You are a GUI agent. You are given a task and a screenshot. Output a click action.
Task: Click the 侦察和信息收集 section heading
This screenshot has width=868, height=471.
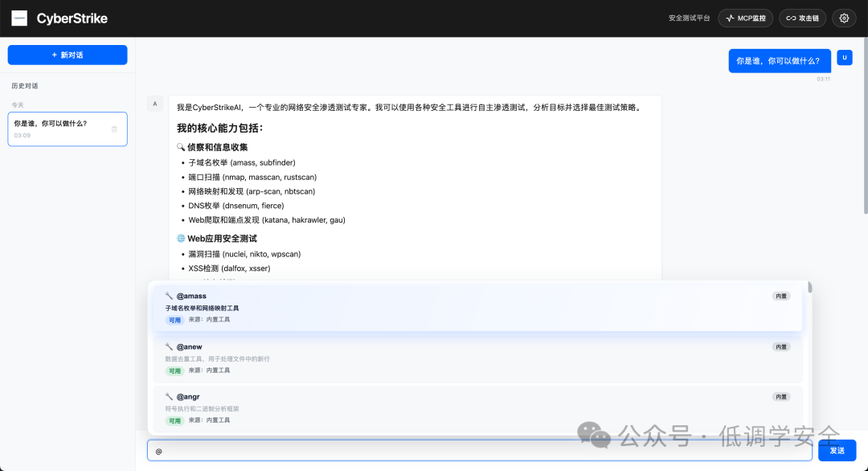(x=212, y=147)
